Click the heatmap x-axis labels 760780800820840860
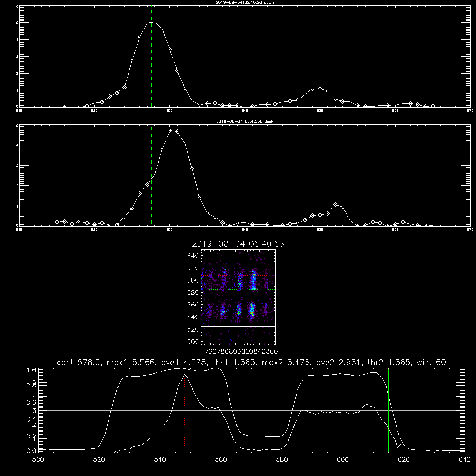 (x=241, y=351)
